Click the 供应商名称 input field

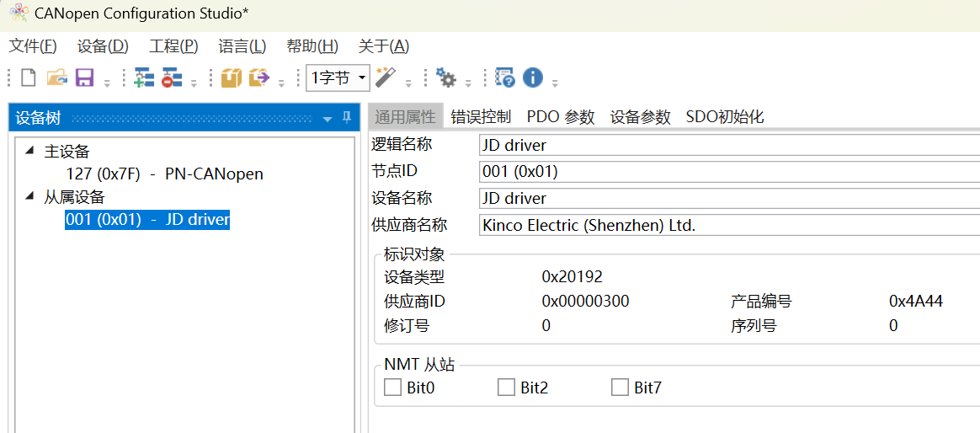coord(729,225)
